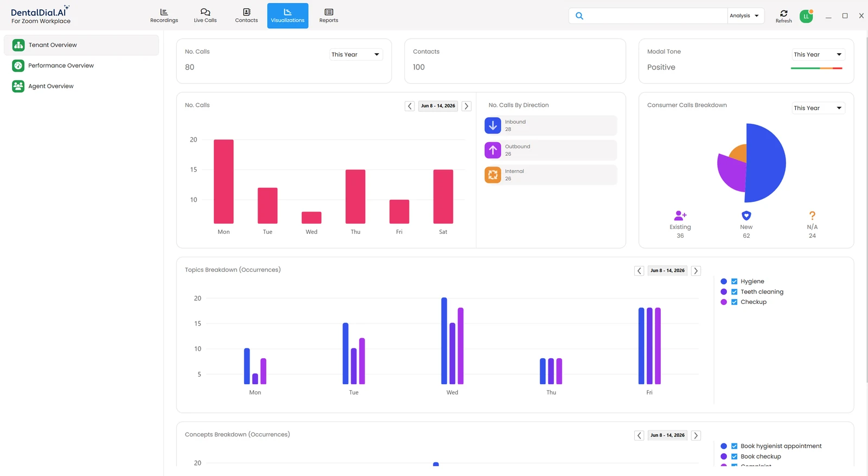Open the Analysis search dropdown
Viewport: 868px width, 476px height.
pos(745,16)
